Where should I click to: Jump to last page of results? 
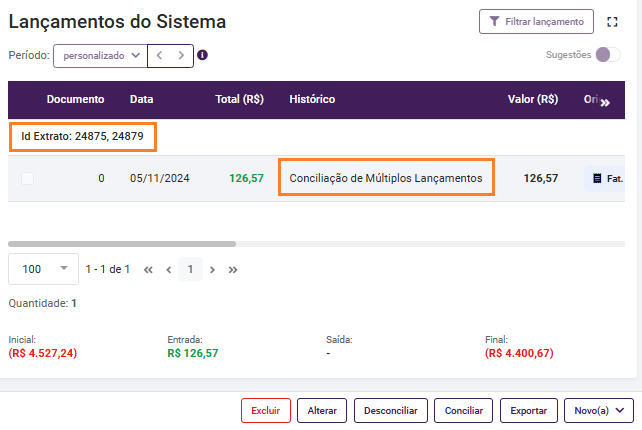[233, 270]
